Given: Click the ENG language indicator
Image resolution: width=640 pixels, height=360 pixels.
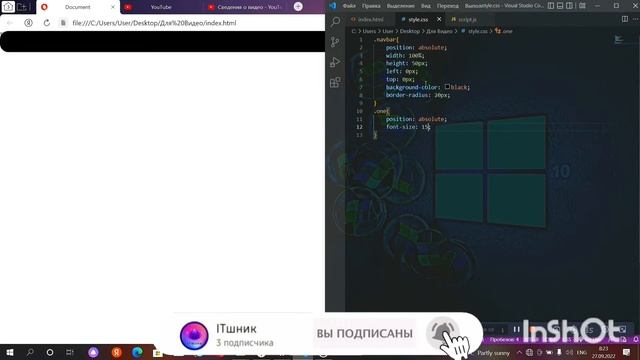Looking at the screenshot, I should point(582,352).
